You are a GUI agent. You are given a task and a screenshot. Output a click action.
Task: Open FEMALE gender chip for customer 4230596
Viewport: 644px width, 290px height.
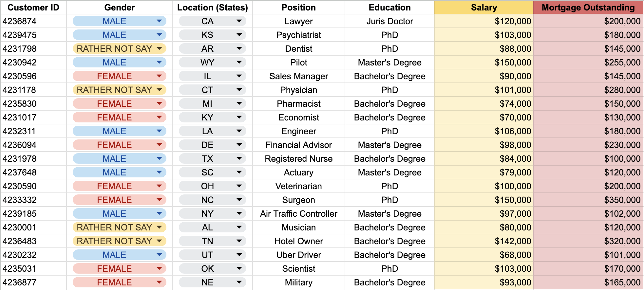pos(119,76)
